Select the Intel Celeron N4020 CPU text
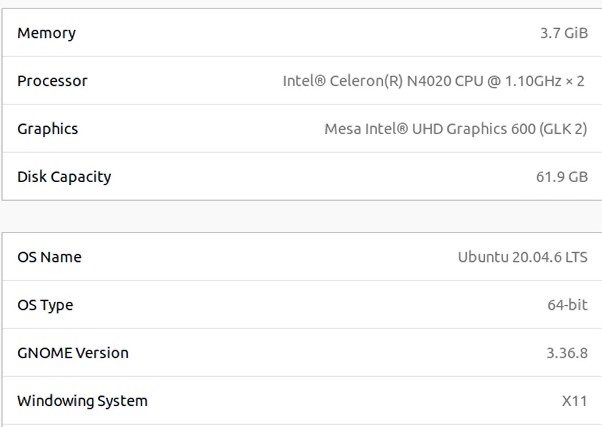The image size is (602, 427). click(x=383, y=81)
